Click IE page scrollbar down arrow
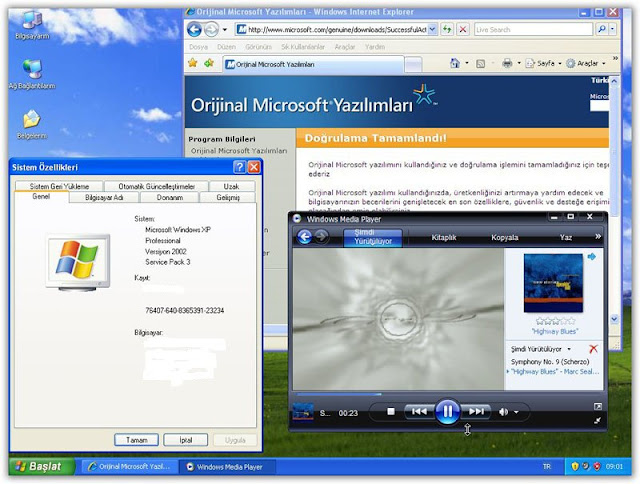The width and height of the screenshot is (640, 484). 614,319
